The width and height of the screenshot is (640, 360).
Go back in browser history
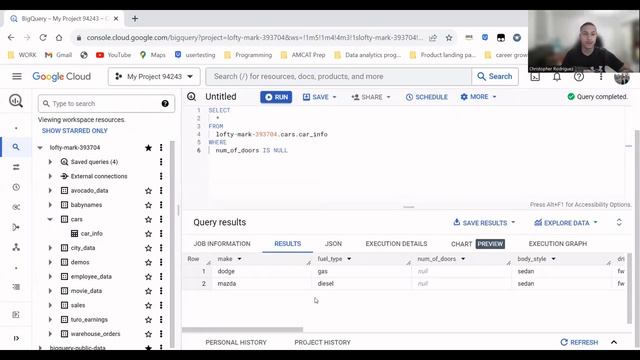click(x=11, y=38)
